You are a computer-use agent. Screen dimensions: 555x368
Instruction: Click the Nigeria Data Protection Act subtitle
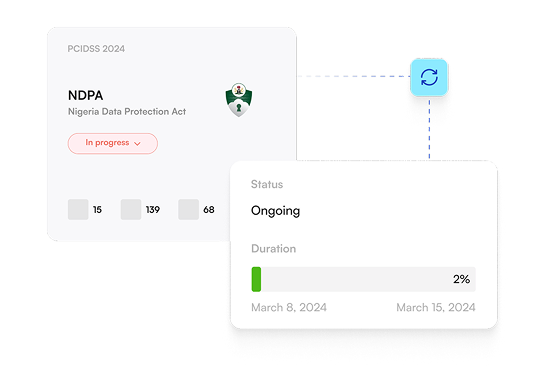point(127,112)
